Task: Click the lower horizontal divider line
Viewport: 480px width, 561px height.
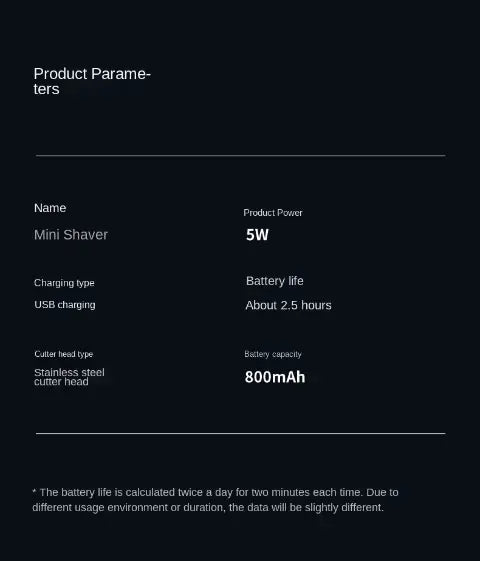Action: (x=241, y=433)
